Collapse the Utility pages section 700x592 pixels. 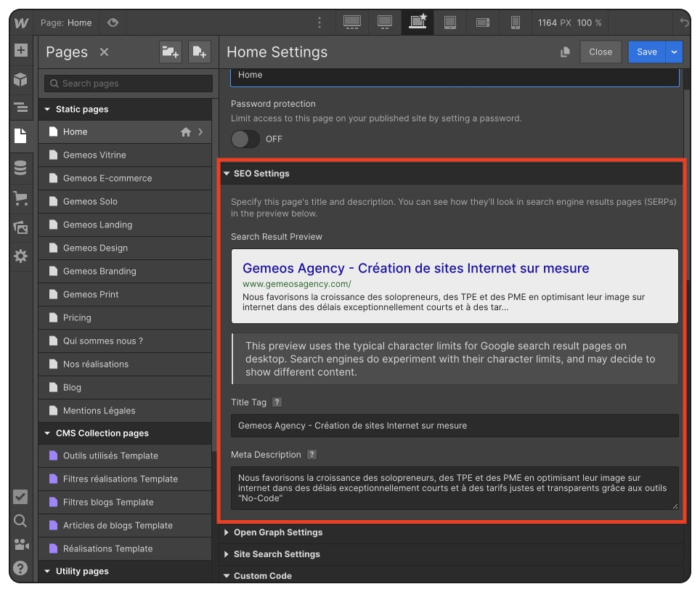47,571
